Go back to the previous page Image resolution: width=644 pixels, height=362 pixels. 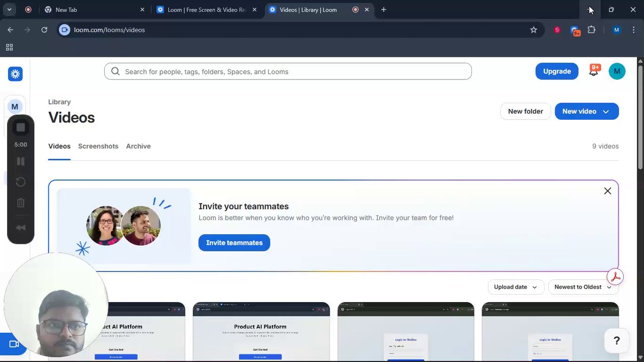(x=11, y=30)
